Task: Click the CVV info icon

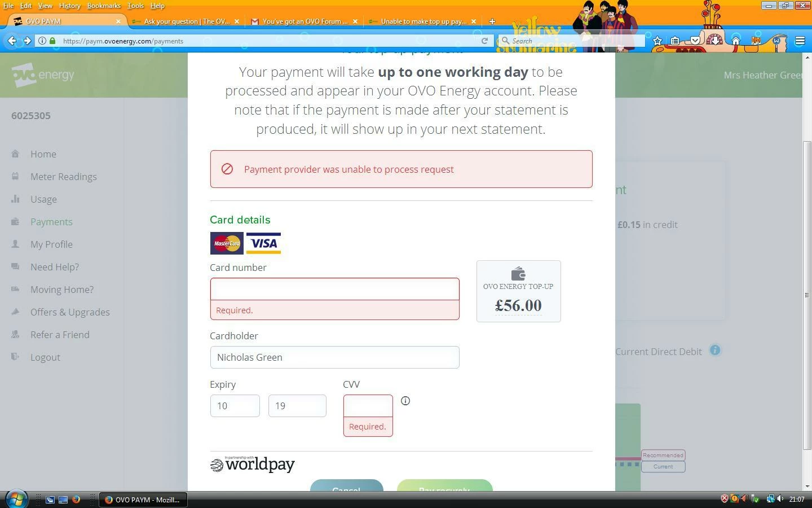Action: point(405,401)
